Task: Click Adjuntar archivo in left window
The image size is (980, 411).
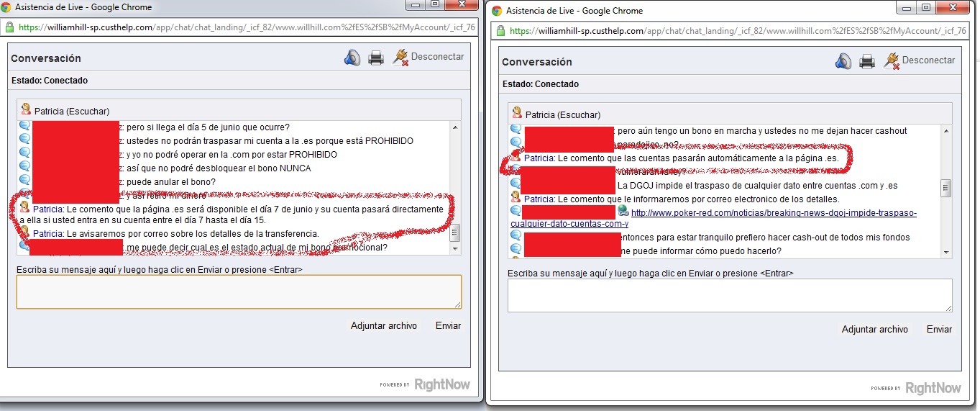Action: click(384, 325)
